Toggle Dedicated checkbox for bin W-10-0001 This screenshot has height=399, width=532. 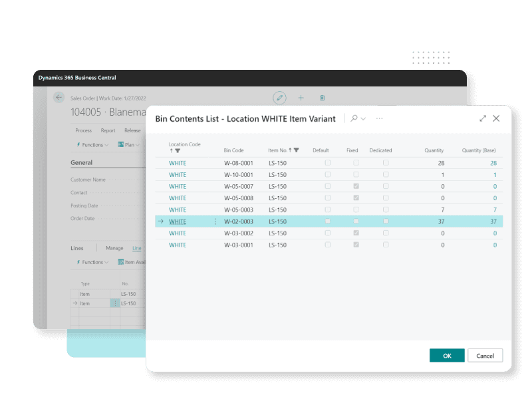(x=386, y=175)
